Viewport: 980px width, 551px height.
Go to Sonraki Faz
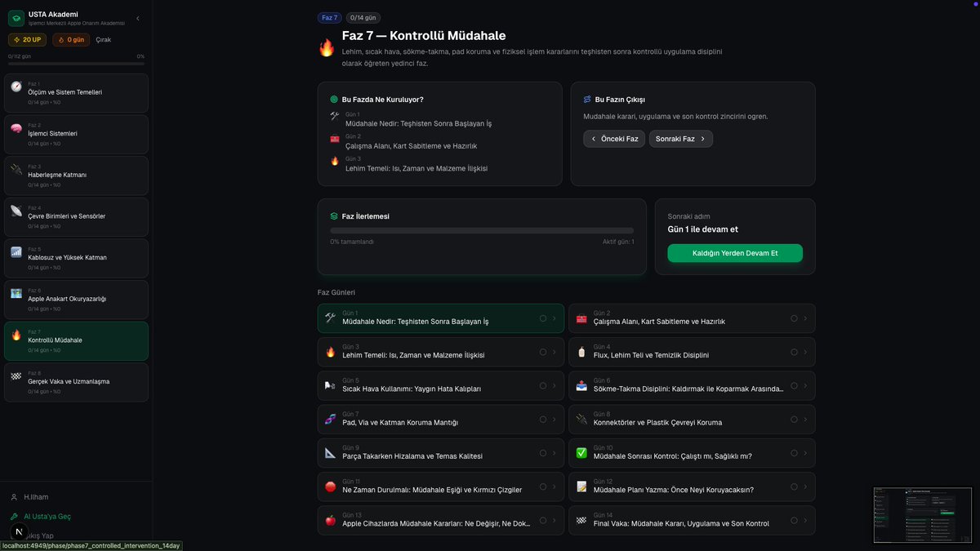coord(681,139)
